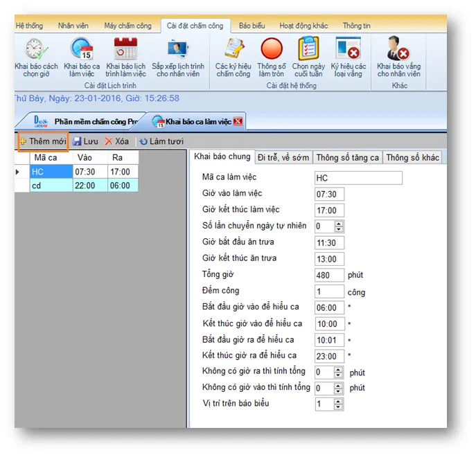Delete shift using 'Xóa' button
This screenshot has height=457, width=476.
click(x=116, y=141)
